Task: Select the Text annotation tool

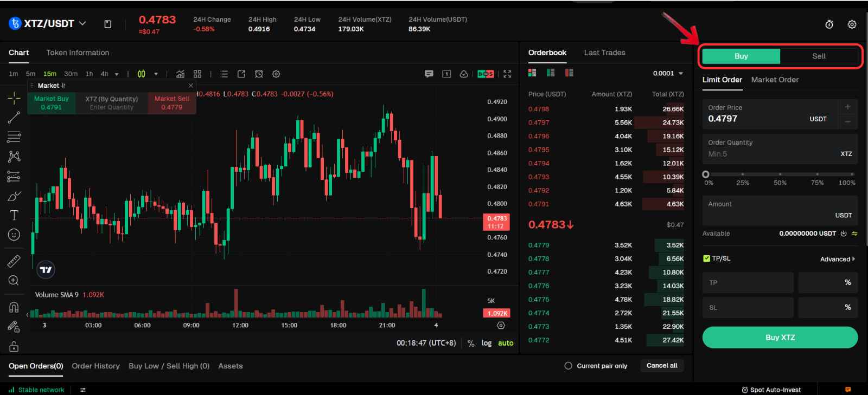Action: [14, 215]
